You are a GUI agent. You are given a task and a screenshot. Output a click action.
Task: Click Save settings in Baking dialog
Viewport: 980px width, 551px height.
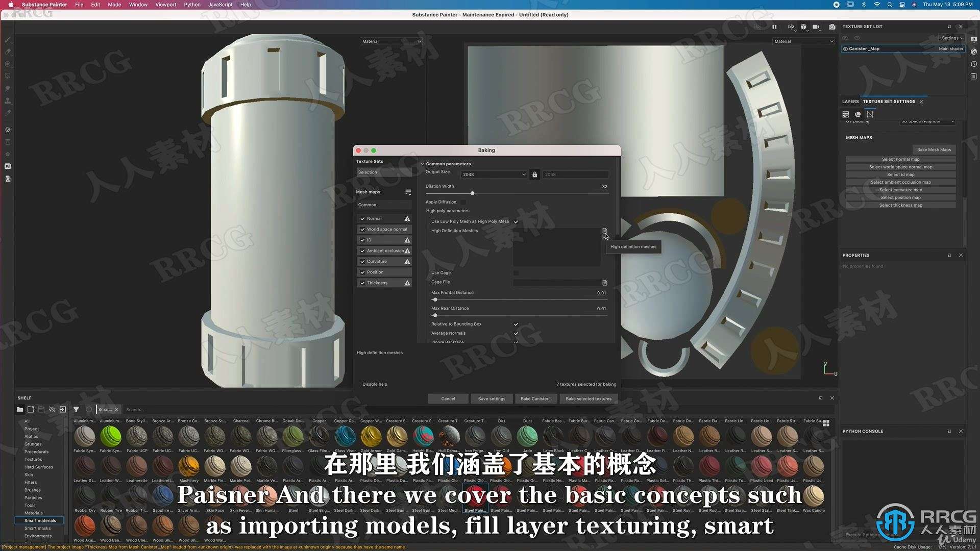click(x=492, y=398)
